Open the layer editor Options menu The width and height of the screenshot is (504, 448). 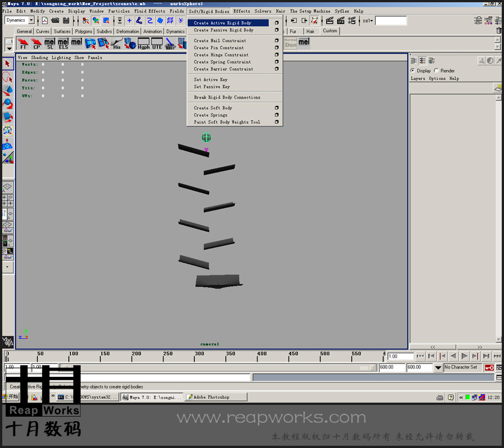[437, 78]
